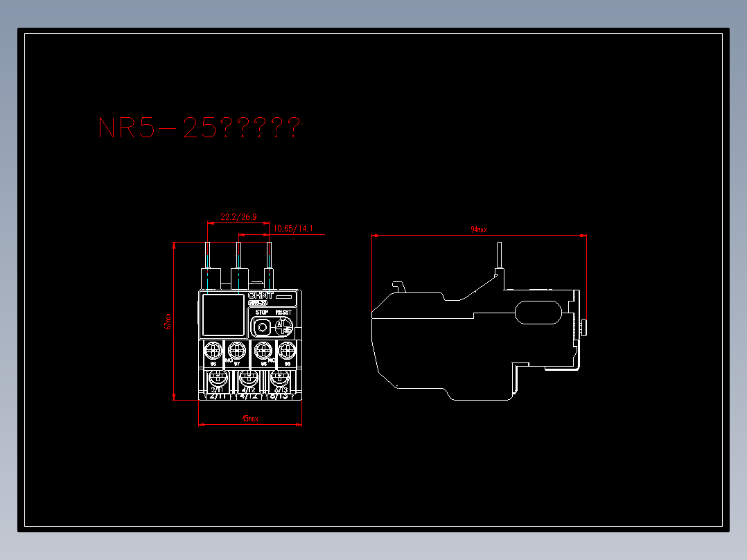Click the terminal label "95"
Image resolution: width=747 pixels, height=560 pixels.
pos(288,364)
